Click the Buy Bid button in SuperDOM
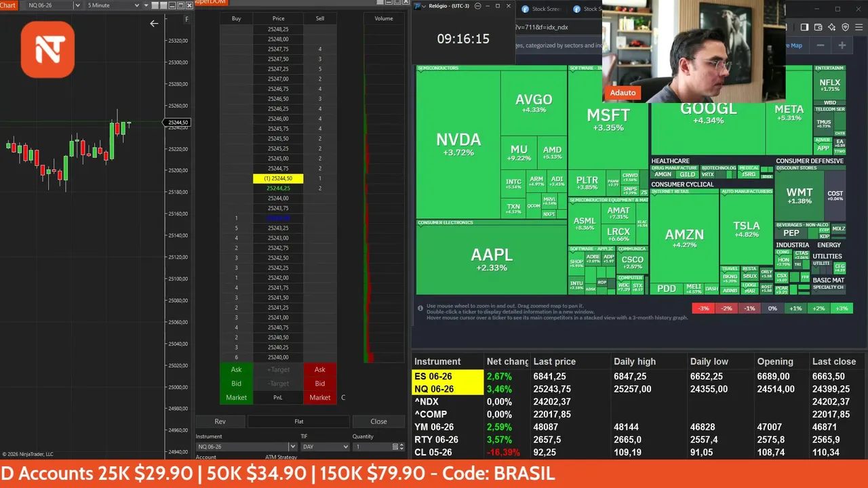Viewport: 868px width, 488px height. [x=236, y=384]
